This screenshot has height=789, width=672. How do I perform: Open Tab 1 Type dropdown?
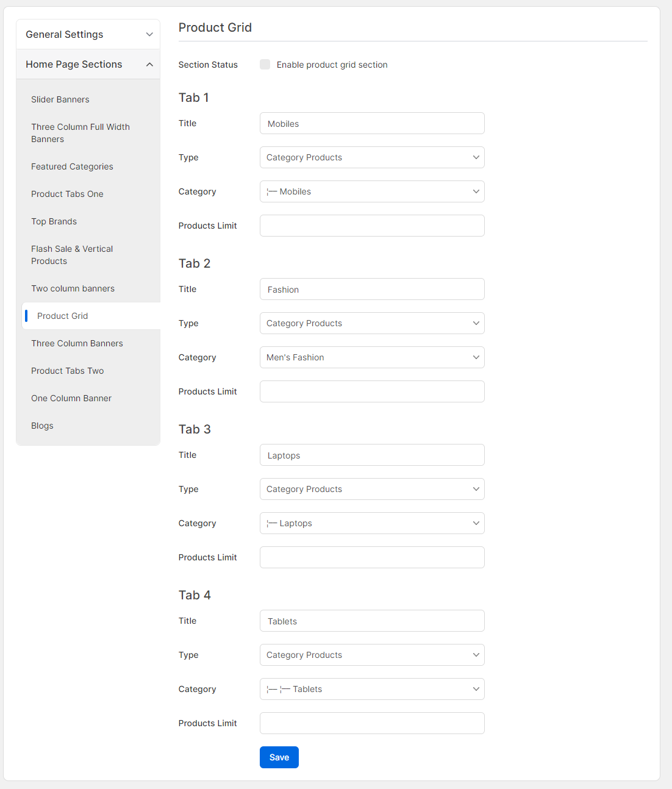coord(372,157)
